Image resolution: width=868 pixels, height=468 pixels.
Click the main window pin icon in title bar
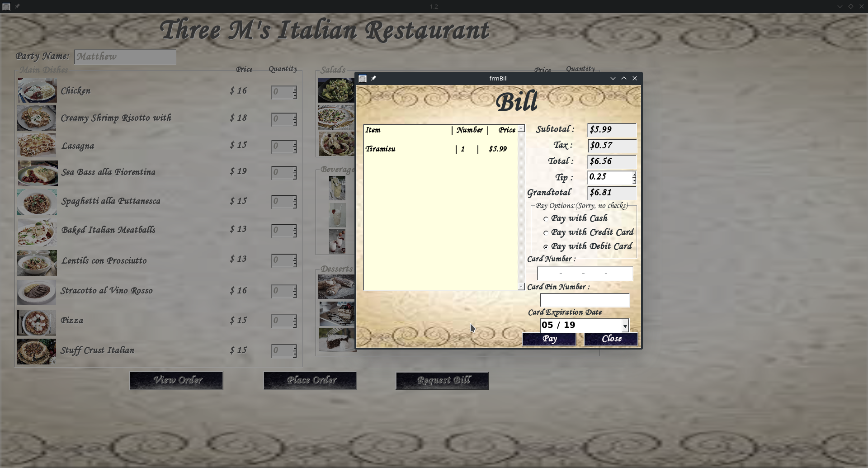click(17, 6)
